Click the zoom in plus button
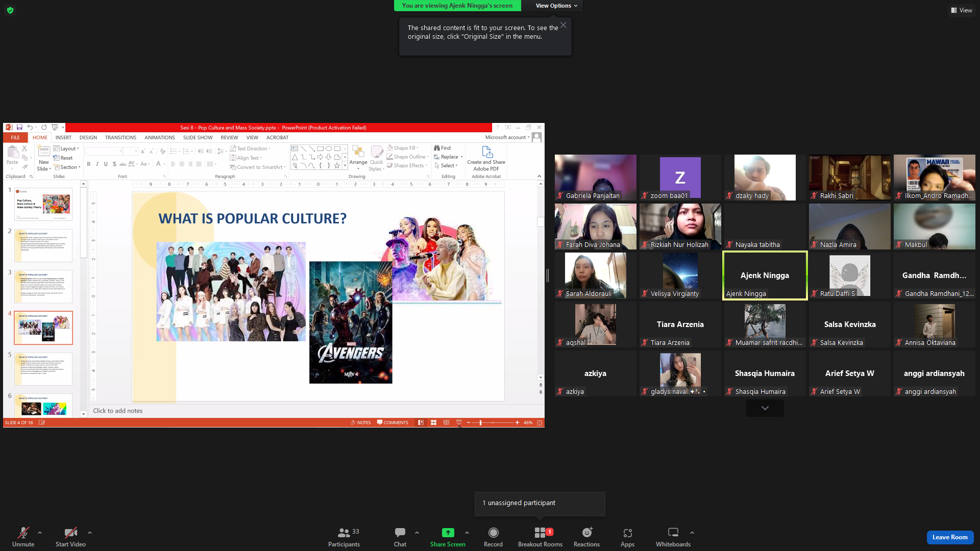Image resolution: width=980 pixels, height=551 pixels. tap(517, 422)
